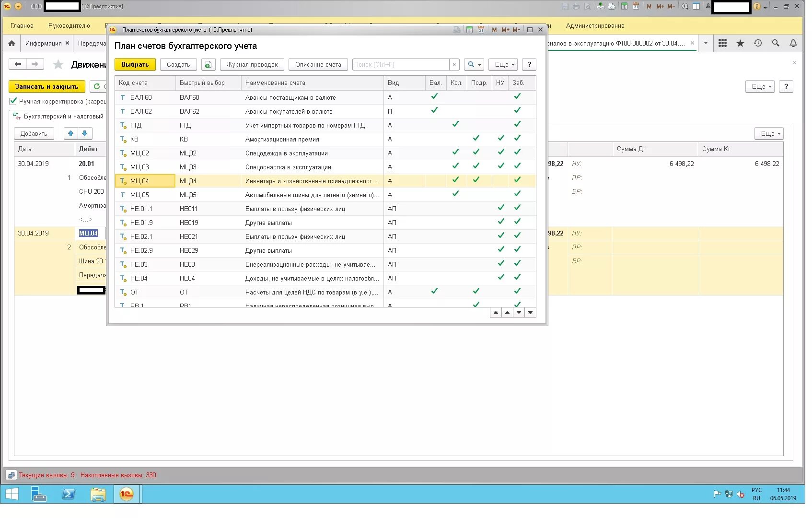Viewport: 812px width, 518px height.
Task: Click the performance indicator icon in status bar
Action: pos(12,475)
